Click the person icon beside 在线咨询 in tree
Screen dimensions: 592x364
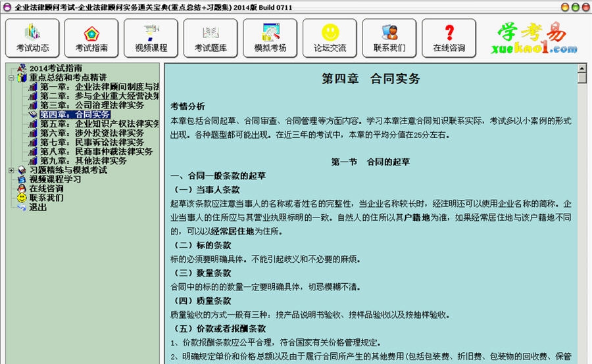[x=22, y=188]
